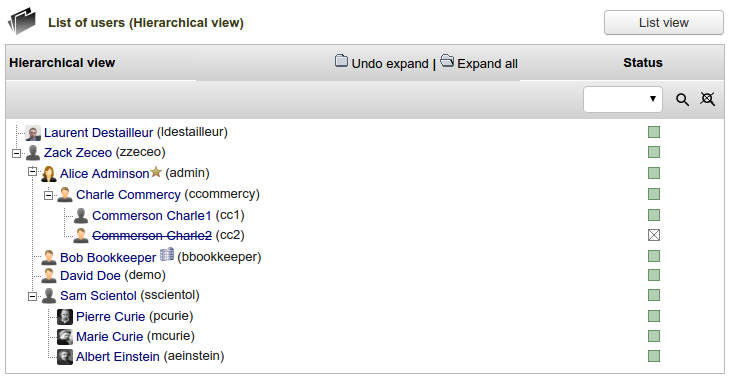Image resolution: width=730 pixels, height=384 pixels.
Task: Click the green status box for Zack Zeceo
Action: pos(654,152)
